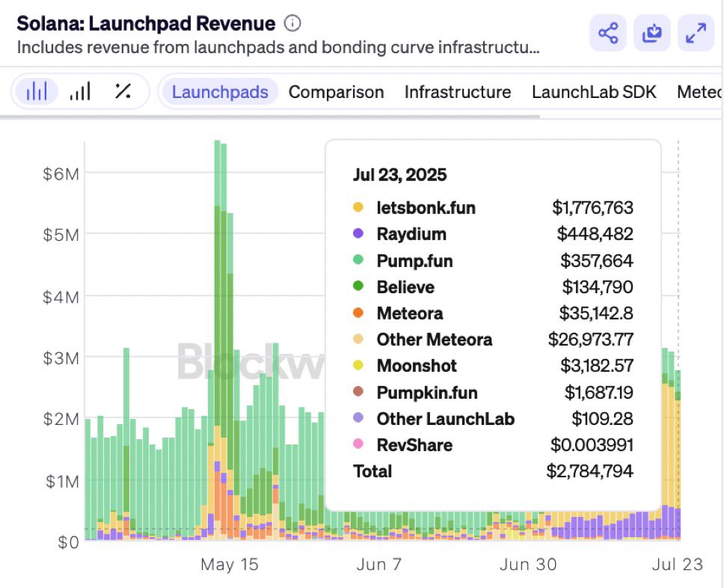Click the tallest mid-May revenue bar
Image resolution: width=724 pixels, height=588 pixels.
click(217, 340)
